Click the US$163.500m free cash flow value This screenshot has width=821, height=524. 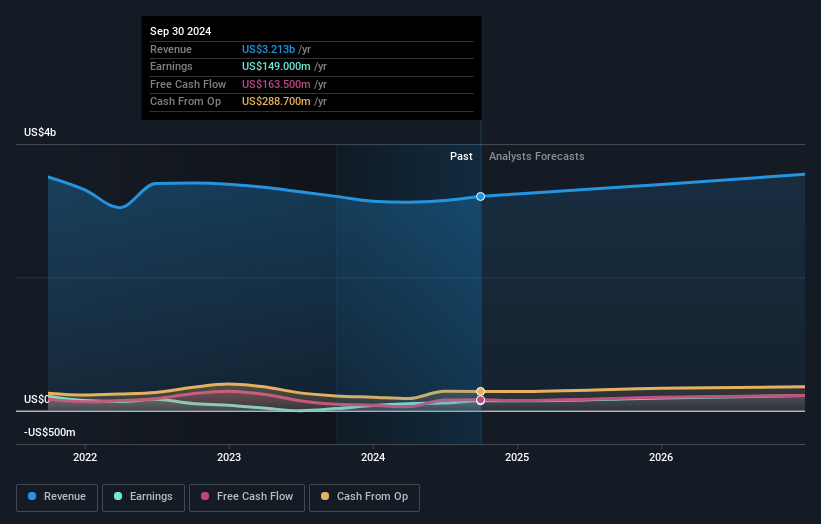[276, 84]
